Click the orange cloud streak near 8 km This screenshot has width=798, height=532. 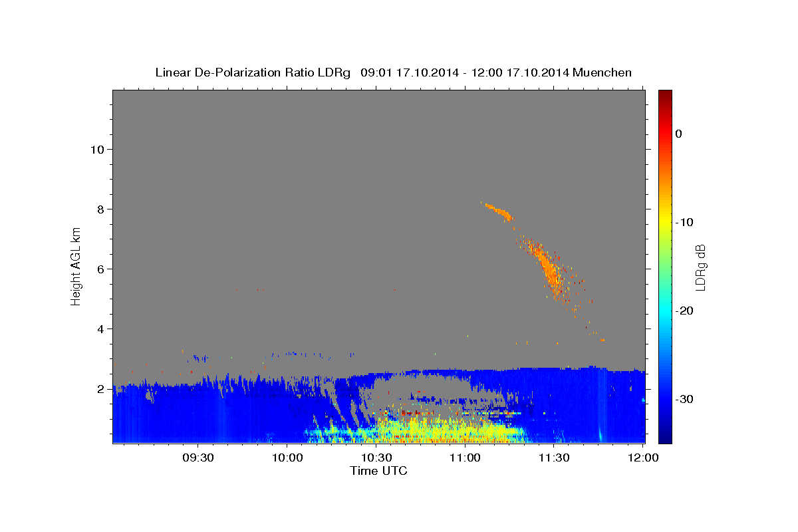click(499, 211)
